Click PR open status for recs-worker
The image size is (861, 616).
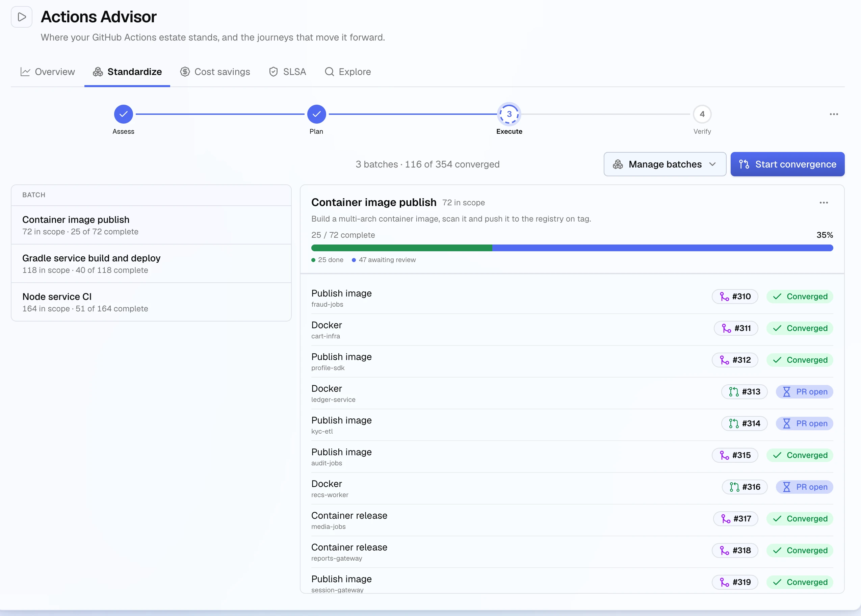pyautogui.click(x=805, y=487)
